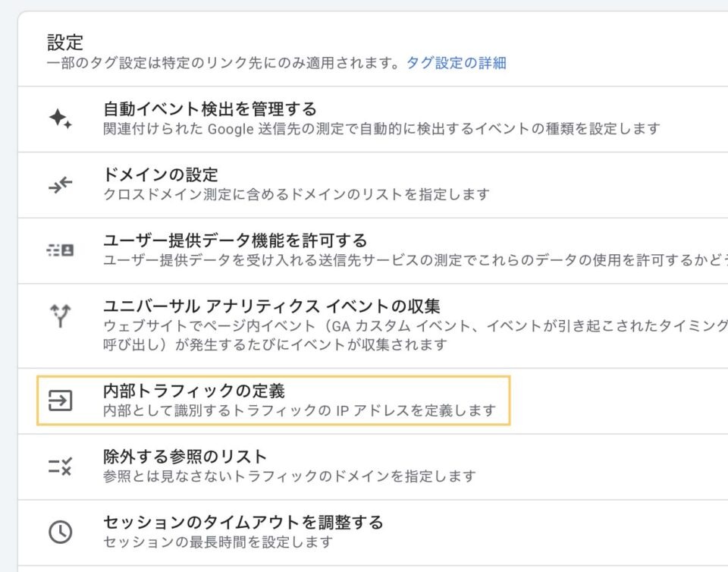Viewport: 728px width, 572px height.
Task: Select the ドメインの設定 title
Action: tap(161, 175)
